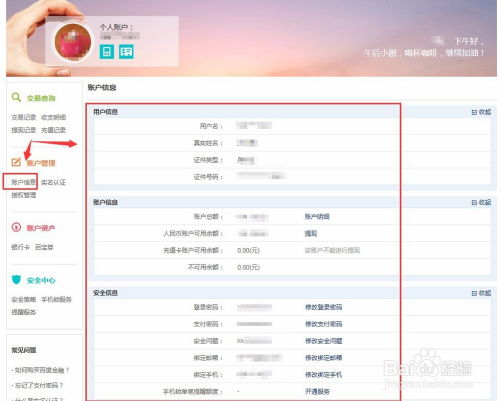
Task: Click the magnifier icon next to 交易查询
Action: [16, 97]
